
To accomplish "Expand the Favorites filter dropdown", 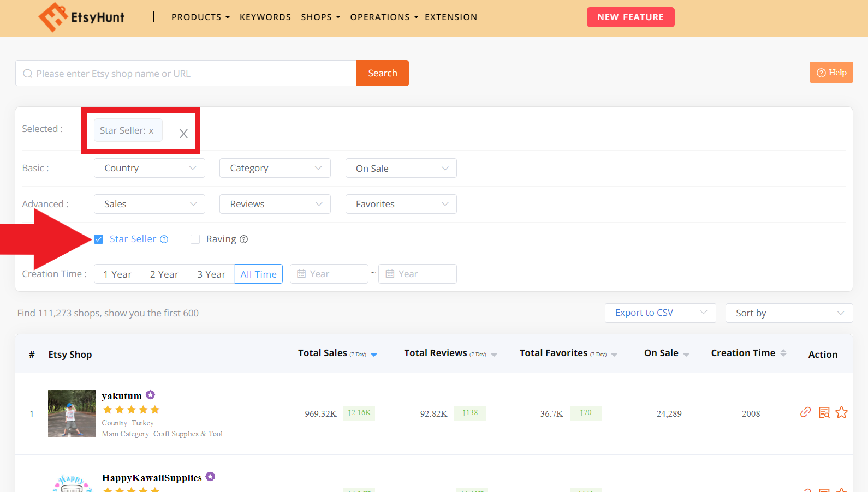I will (401, 204).
